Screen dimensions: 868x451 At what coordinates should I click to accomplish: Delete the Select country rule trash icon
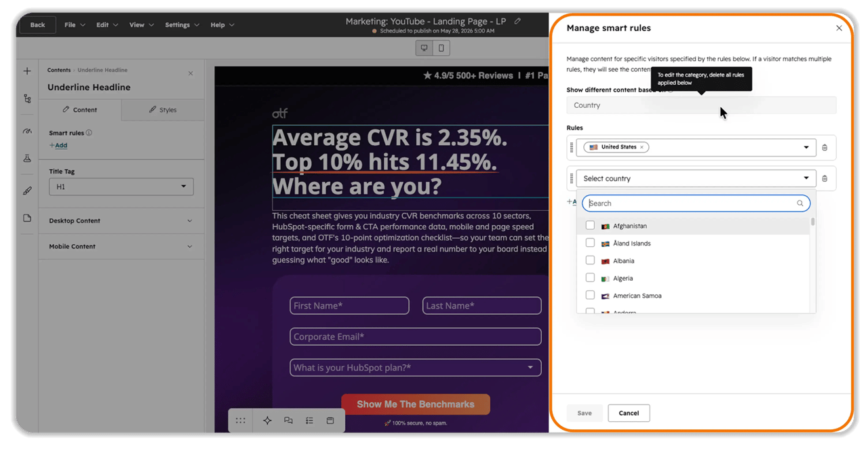coord(825,178)
